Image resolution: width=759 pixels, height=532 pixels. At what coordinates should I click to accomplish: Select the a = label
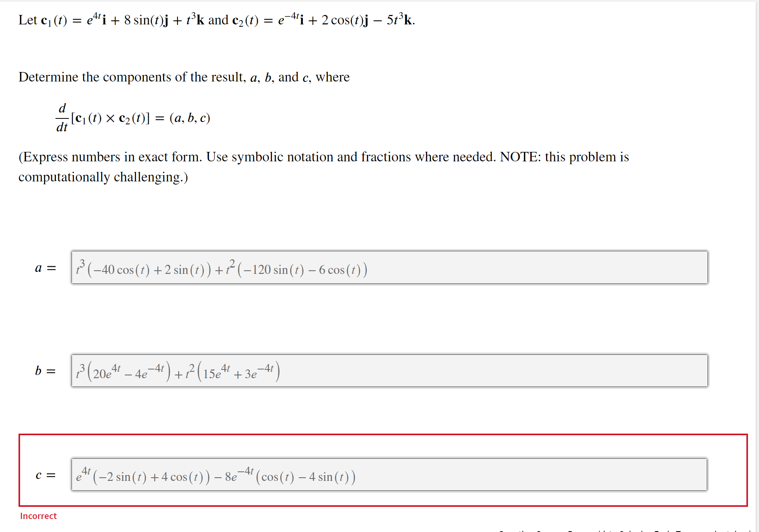coord(44,268)
